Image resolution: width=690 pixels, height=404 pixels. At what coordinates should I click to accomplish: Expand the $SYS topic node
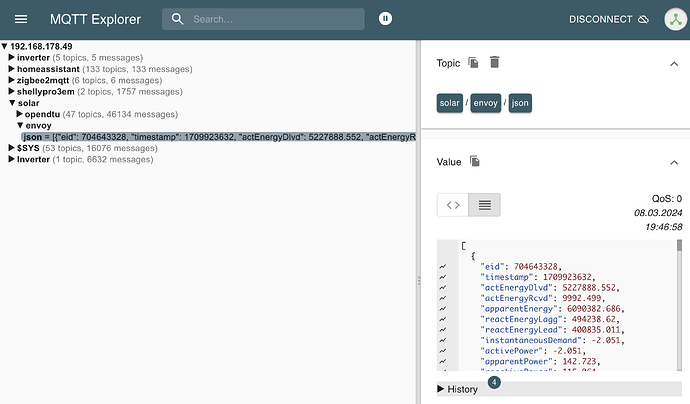(x=12, y=147)
